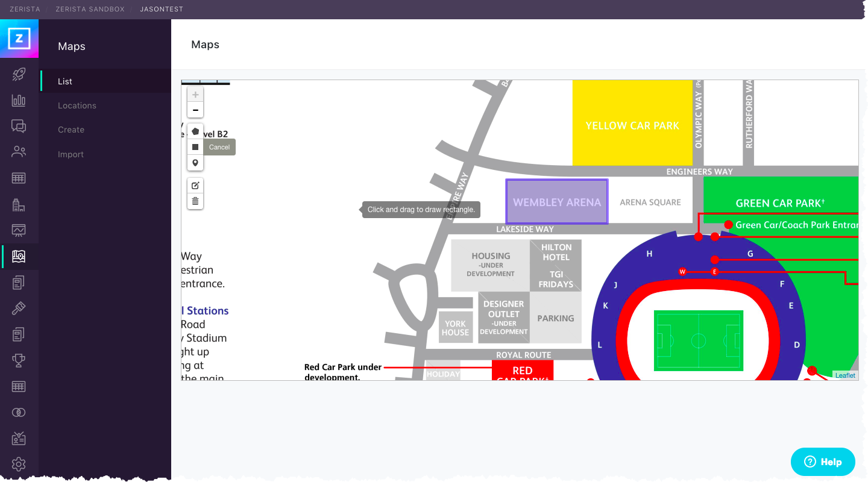
Task: Click the TGI FRIDAYS label on map
Action: pyautogui.click(x=556, y=279)
